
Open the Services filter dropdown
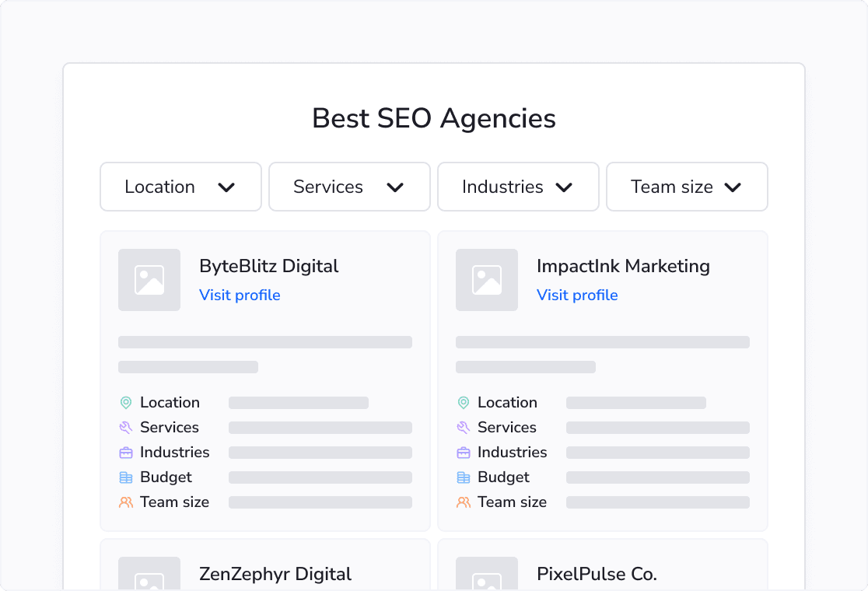(349, 187)
